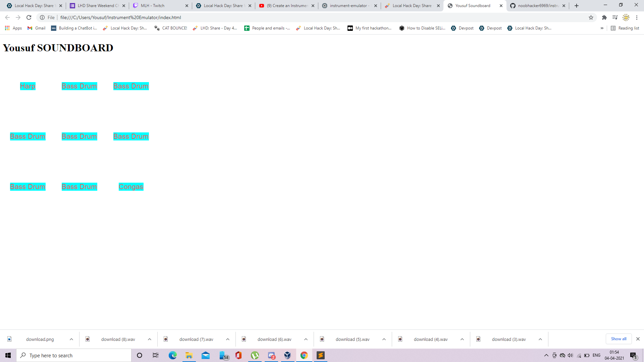Open the media control icon in toolbar
Screen dimensions: 644x362
pyautogui.click(x=615, y=17)
